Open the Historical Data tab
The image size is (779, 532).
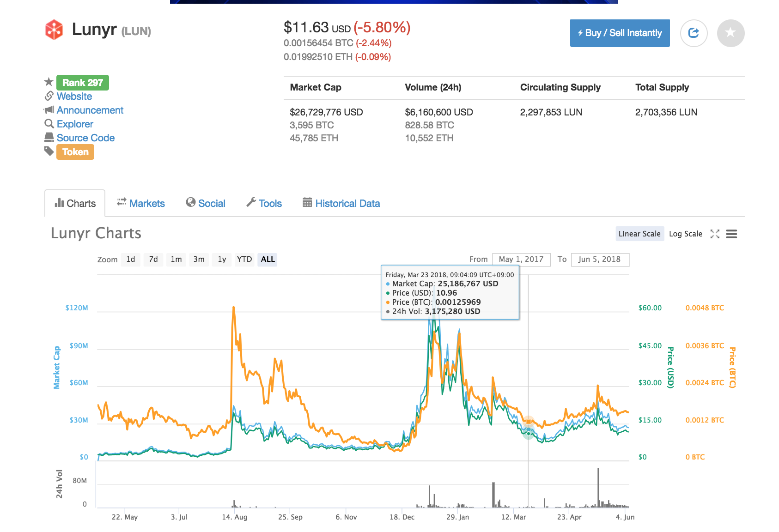tap(341, 203)
